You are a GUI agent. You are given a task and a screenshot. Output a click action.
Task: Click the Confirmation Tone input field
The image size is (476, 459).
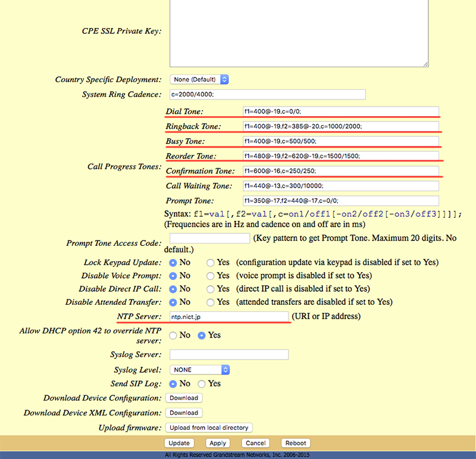tap(340, 171)
